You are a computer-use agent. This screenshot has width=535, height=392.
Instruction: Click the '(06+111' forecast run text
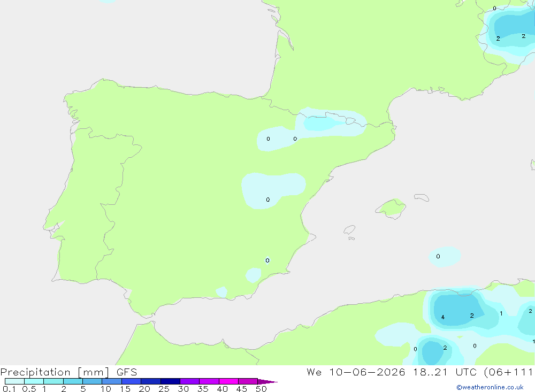pyautogui.click(x=508, y=372)
